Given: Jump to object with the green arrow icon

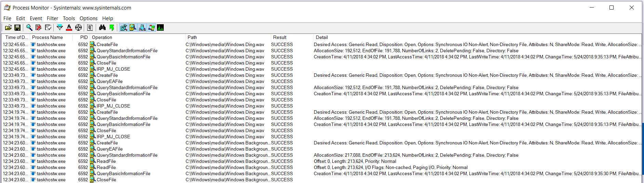Looking at the screenshot, I should pyautogui.click(x=112, y=28).
